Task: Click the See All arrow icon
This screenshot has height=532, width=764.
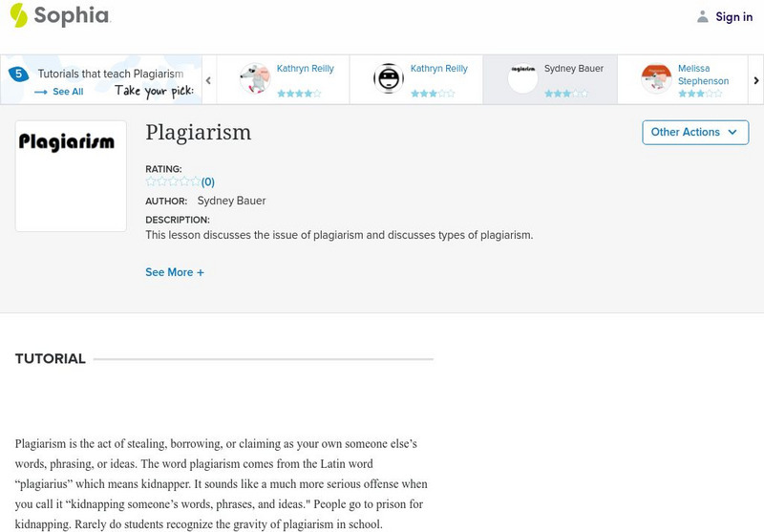Action: [41, 92]
